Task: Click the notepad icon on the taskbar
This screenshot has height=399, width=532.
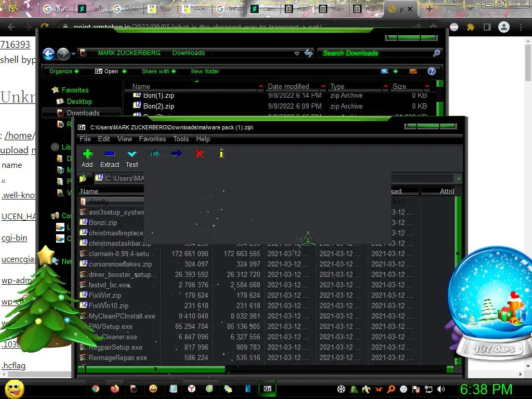Action: click(x=173, y=389)
